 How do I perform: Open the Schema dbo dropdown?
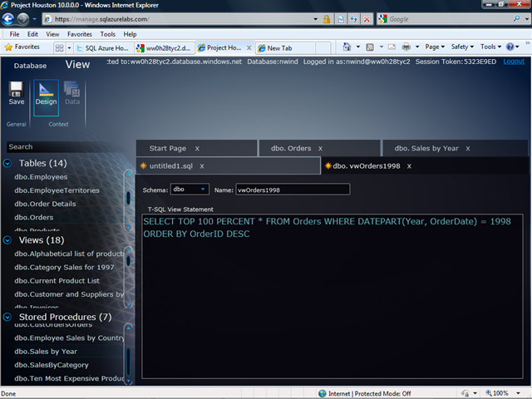(x=190, y=189)
